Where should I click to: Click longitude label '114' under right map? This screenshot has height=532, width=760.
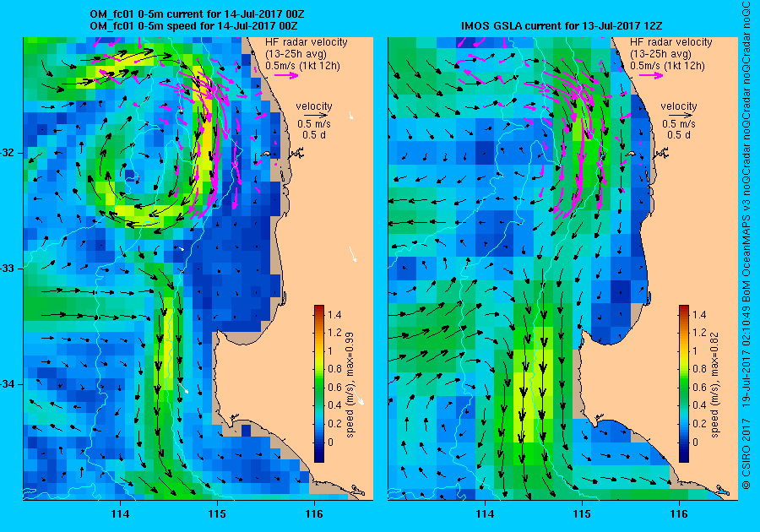click(485, 514)
